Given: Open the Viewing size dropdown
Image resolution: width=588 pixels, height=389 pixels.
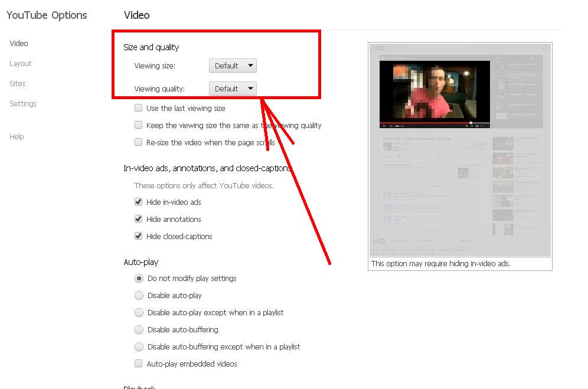Looking at the screenshot, I should coord(233,66).
